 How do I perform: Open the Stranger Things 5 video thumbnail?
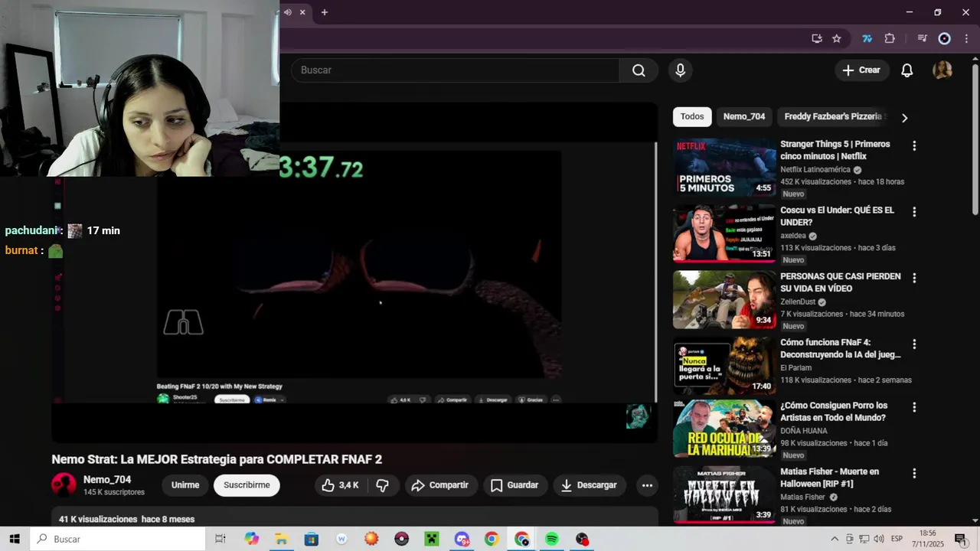point(724,168)
